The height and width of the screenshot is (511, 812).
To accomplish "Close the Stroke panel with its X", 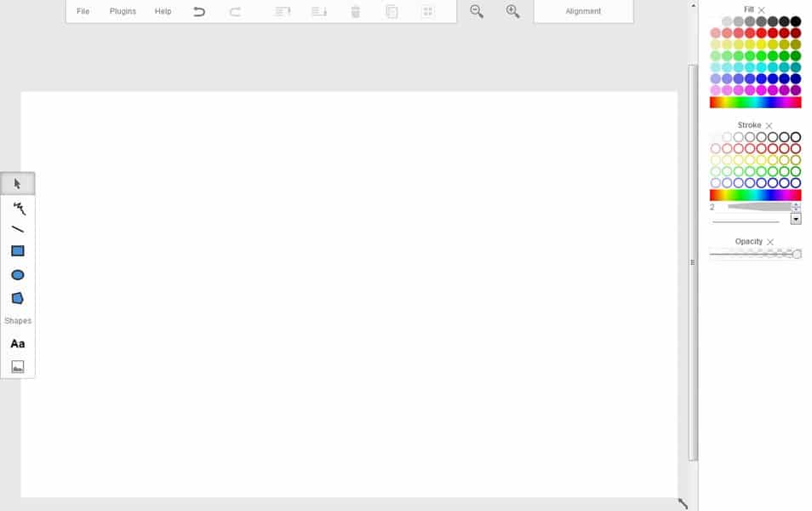I will pos(769,124).
